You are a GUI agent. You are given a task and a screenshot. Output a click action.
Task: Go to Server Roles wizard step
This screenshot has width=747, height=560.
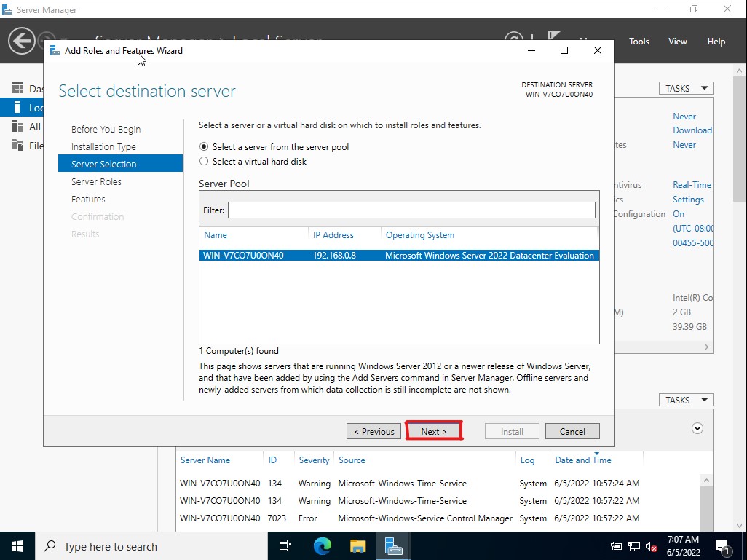tap(96, 181)
